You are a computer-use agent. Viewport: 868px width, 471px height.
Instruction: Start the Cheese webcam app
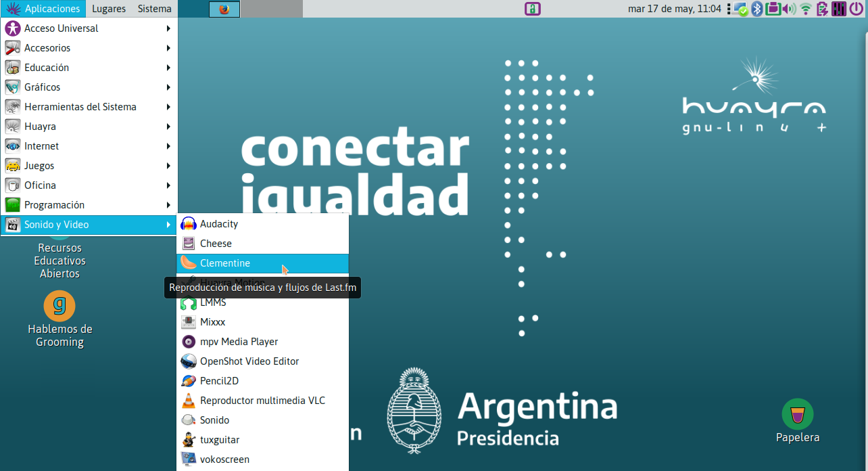point(214,243)
